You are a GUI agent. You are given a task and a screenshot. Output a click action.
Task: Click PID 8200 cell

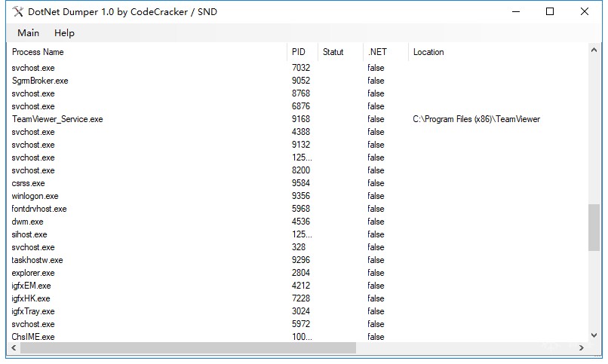pyautogui.click(x=301, y=170)
